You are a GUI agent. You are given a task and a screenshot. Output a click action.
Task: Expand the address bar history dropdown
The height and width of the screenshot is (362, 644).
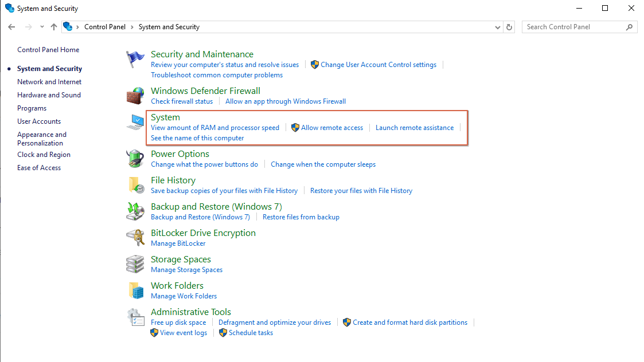(497, 27)
